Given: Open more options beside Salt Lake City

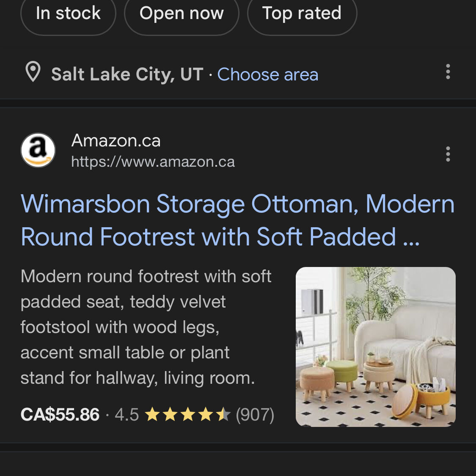Looking at the screenshot, I should [448, 72].
